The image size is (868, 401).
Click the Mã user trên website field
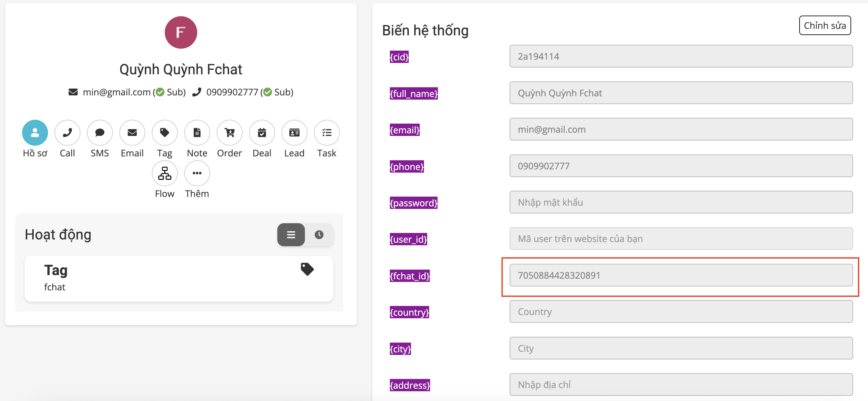click(x=681, y=238)
